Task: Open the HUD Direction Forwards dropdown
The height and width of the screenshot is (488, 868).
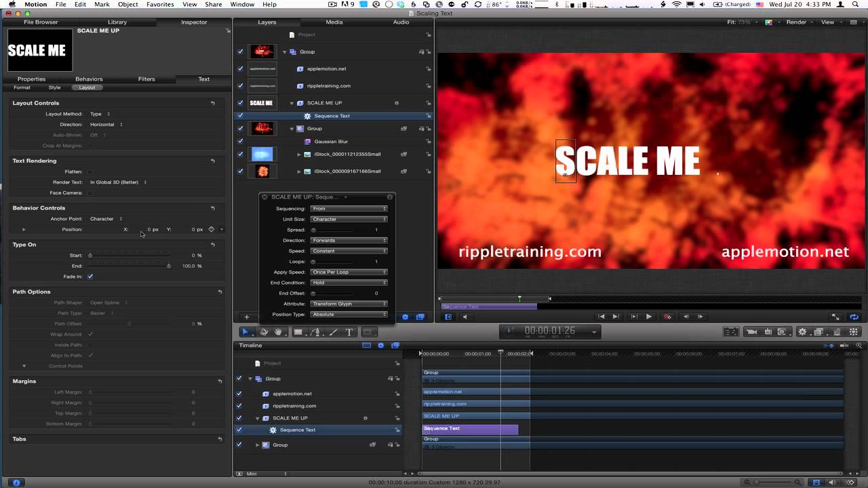Action: (349, 240)
